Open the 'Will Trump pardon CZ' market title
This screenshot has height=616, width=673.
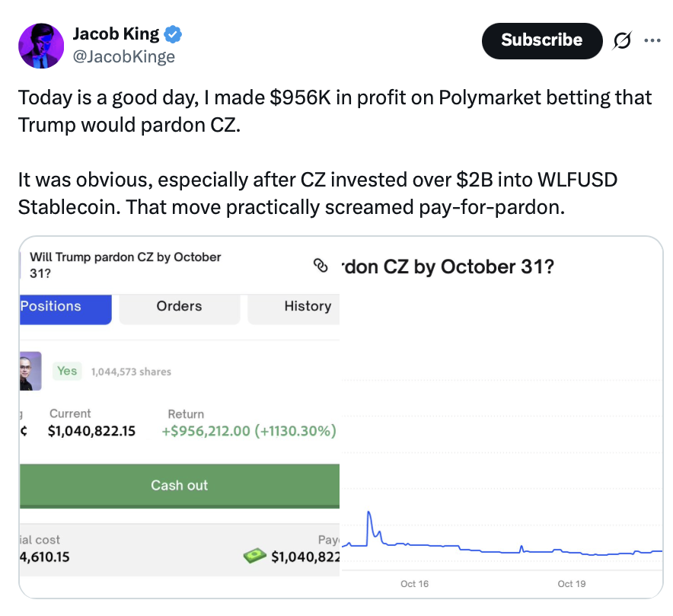pyautogui.click(x=125, y=263)
